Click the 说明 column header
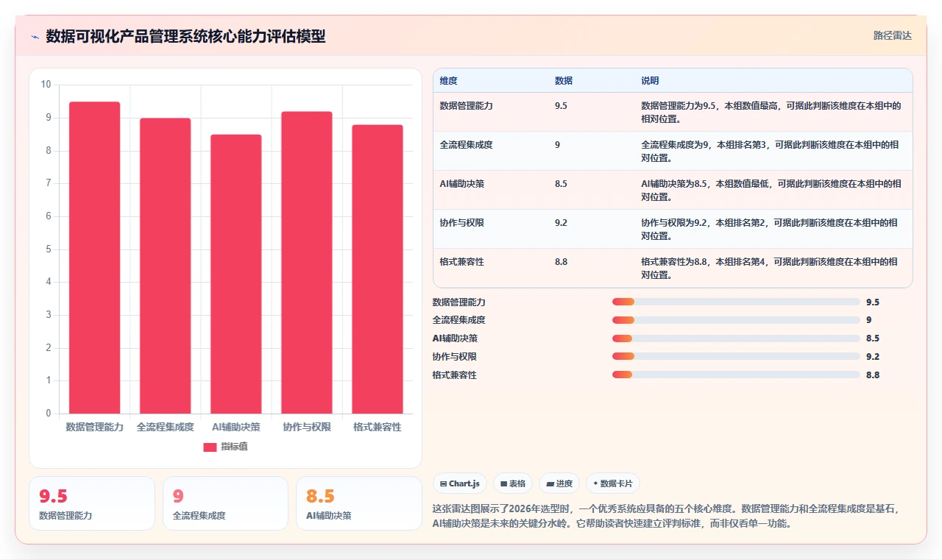 pos(650,81)
